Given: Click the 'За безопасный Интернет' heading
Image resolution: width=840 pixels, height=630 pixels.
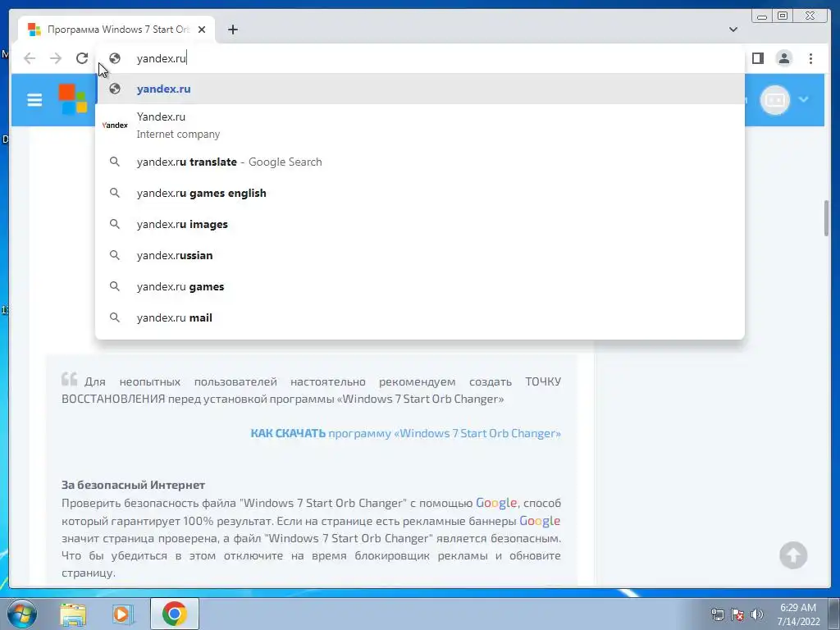Looking at the screenshot, I should coord(133,485).
